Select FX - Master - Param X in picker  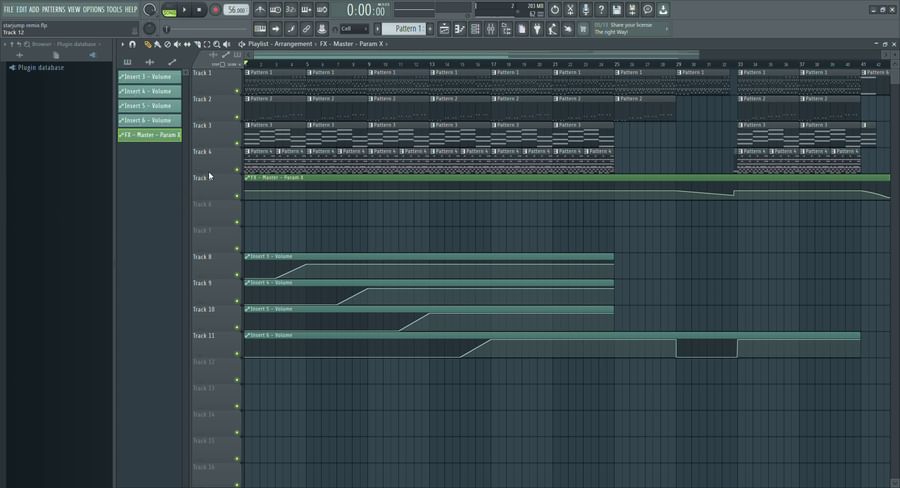click(149, 135)
